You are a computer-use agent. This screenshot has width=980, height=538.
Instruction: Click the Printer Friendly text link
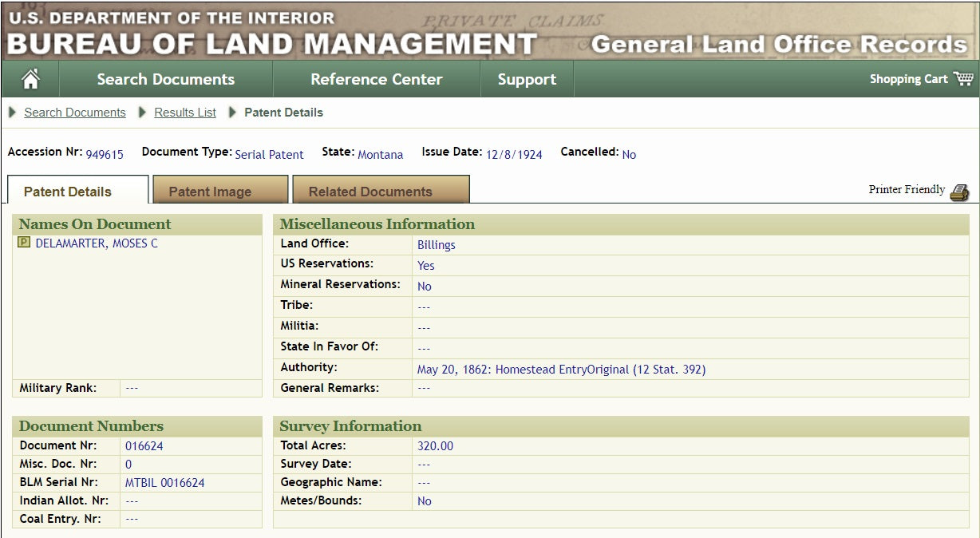(x=907, y=190)
